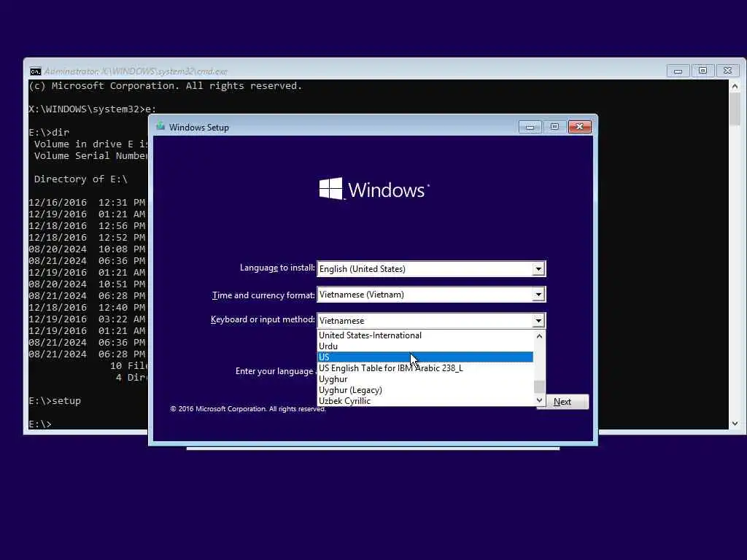The height and width of the screenshot is (560, 747).
Task: Click cmd window scrollbar down arrow
Action: click(x=735, y=424)
